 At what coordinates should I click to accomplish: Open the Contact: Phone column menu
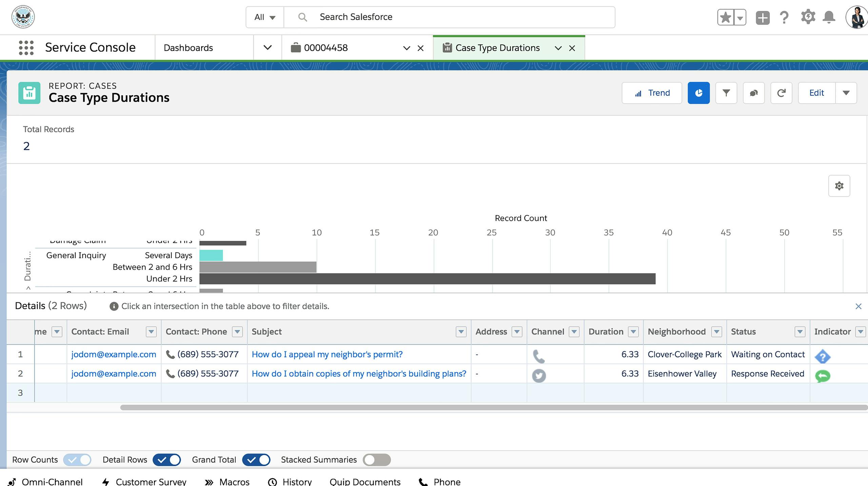tap(237, 332)
